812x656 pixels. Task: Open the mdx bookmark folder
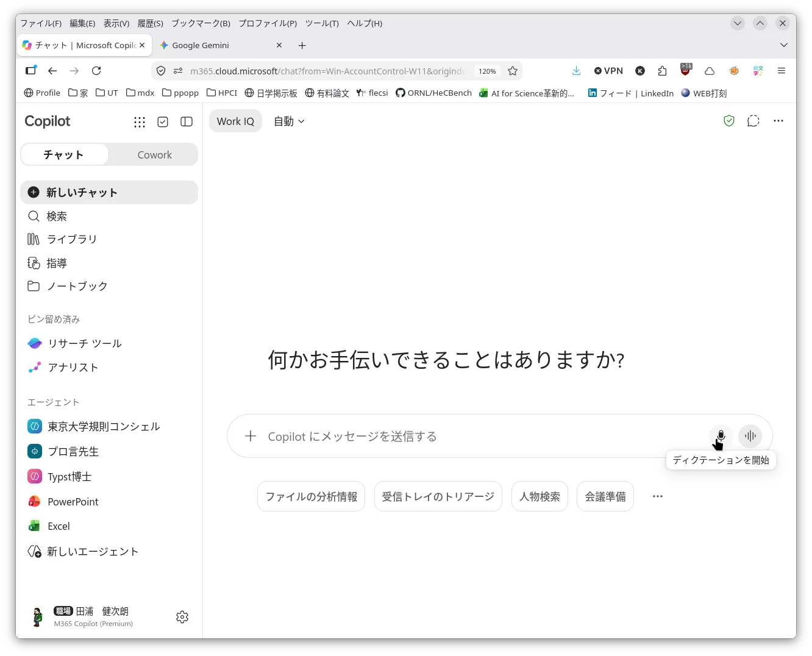(140, 93)
